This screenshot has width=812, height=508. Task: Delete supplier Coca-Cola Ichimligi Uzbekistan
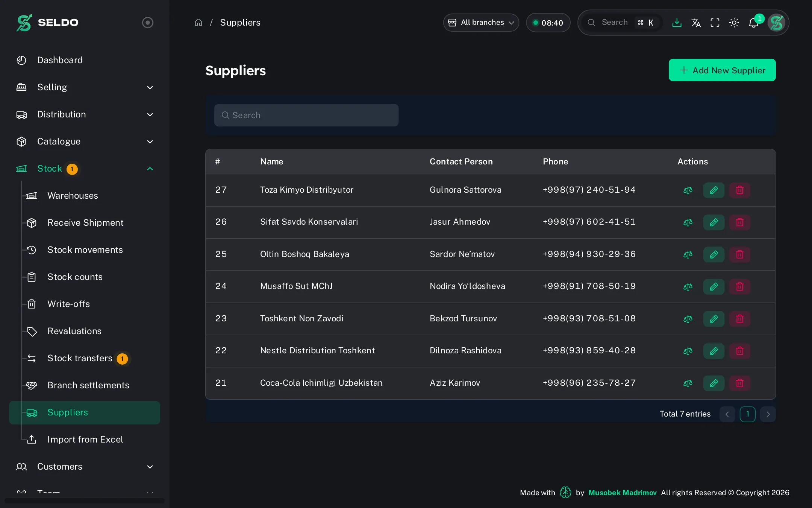[x=739, y=383]
